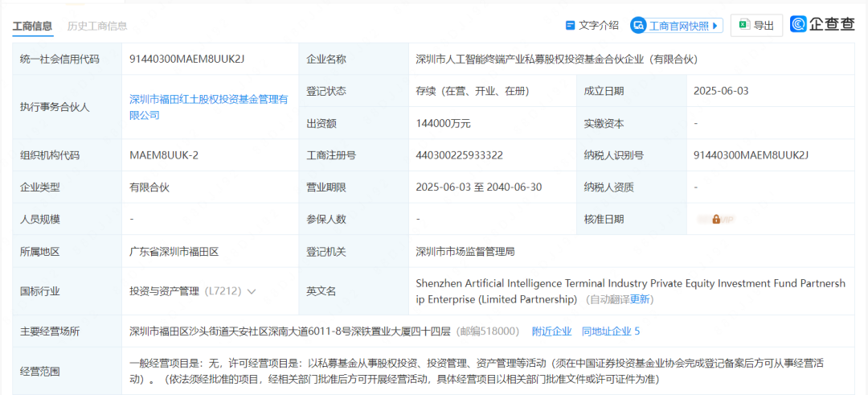The height and width of the screenshot is (395, 868).
Task: Open the 同地址企业 5 link
Action: pyautogui.click(x=611, y=331)
